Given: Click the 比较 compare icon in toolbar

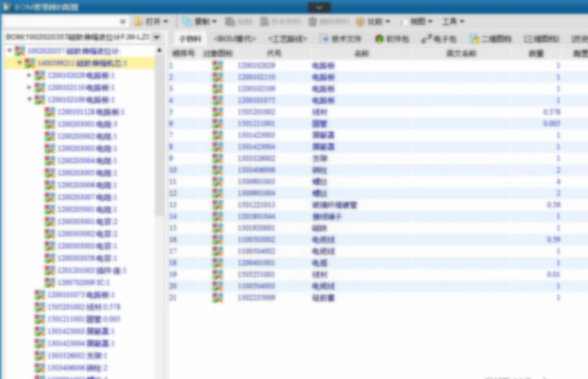Looking at the screenshot, I should tap(360, 21).
